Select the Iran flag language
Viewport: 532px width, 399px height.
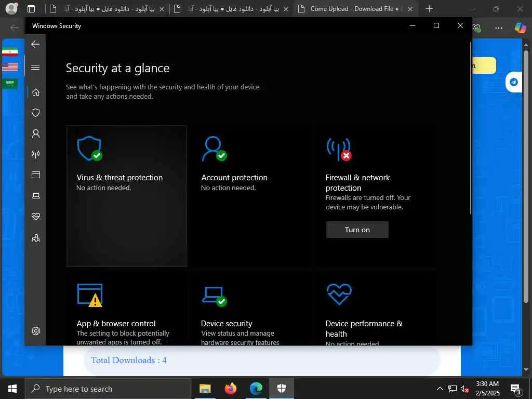pyautogui.click(x=10, y=52)
